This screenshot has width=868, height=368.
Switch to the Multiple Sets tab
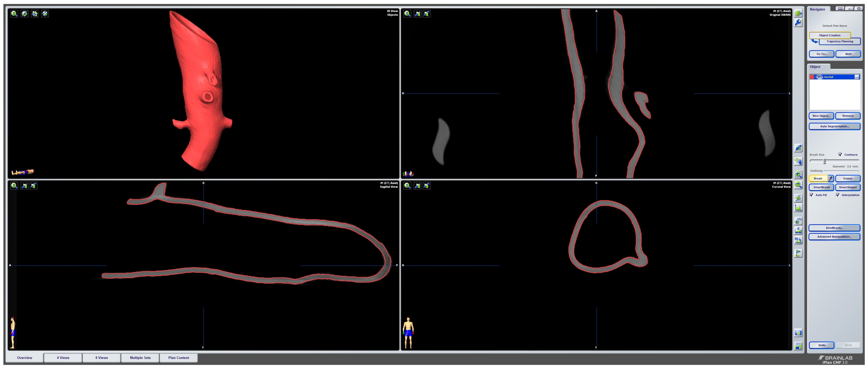[140, 358]
